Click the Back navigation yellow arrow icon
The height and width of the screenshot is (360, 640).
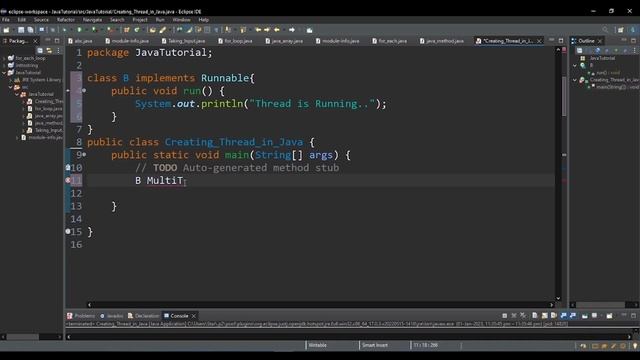click(277, 30)
